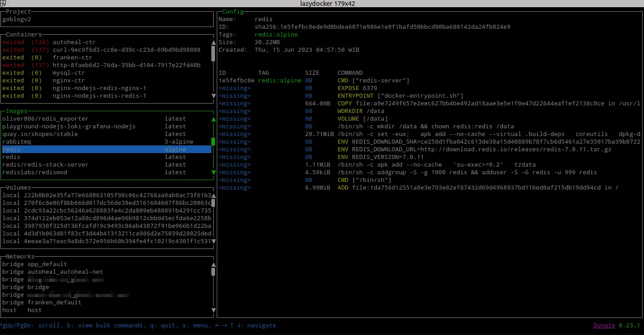Focus the Networks panel title
This screenshot has width=644, height=335.
20,257
